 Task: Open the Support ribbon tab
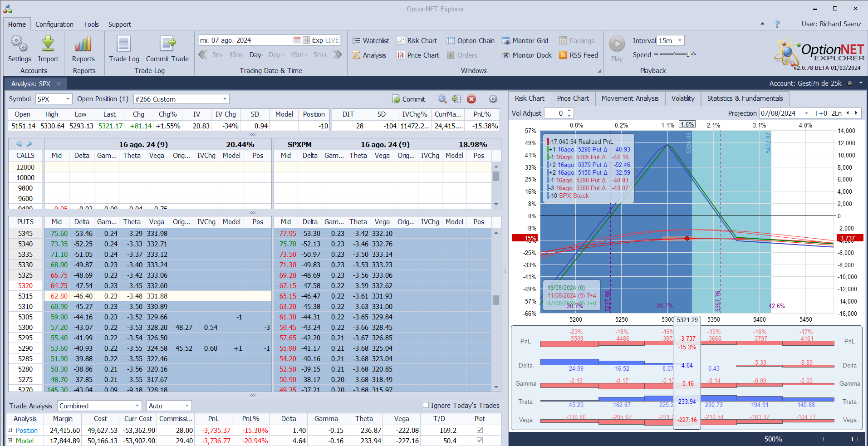119,25
